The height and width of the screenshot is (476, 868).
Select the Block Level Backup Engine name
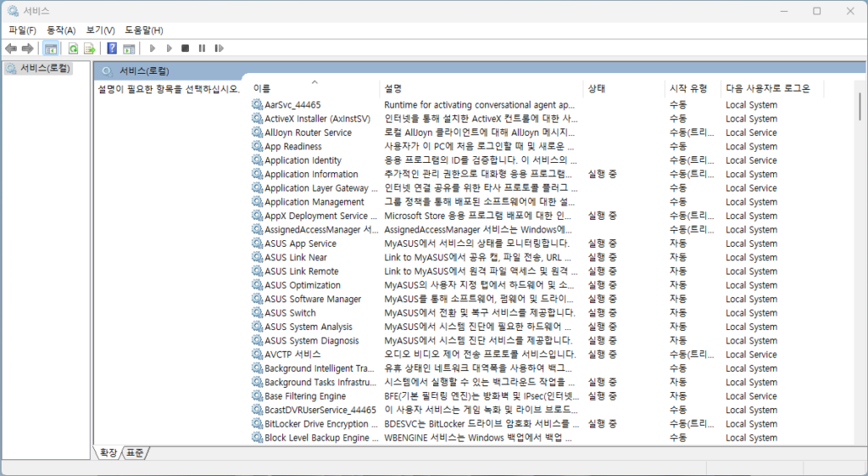(x=321, y=437)
